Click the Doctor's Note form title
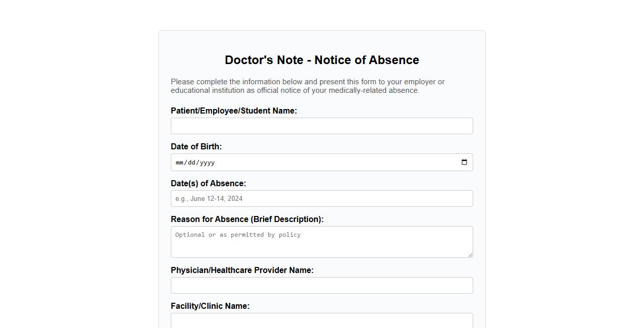Viewport: 644px width, 328px height. pos(321,60)
